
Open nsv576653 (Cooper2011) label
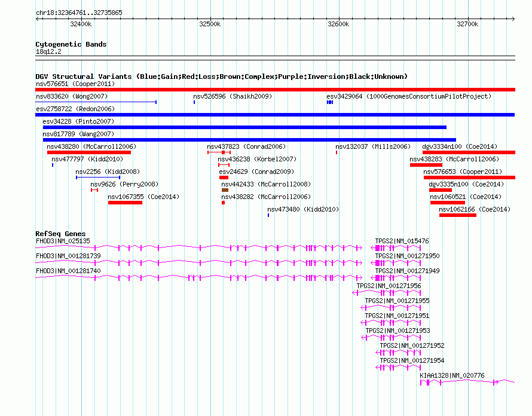(x=463, y=172)
